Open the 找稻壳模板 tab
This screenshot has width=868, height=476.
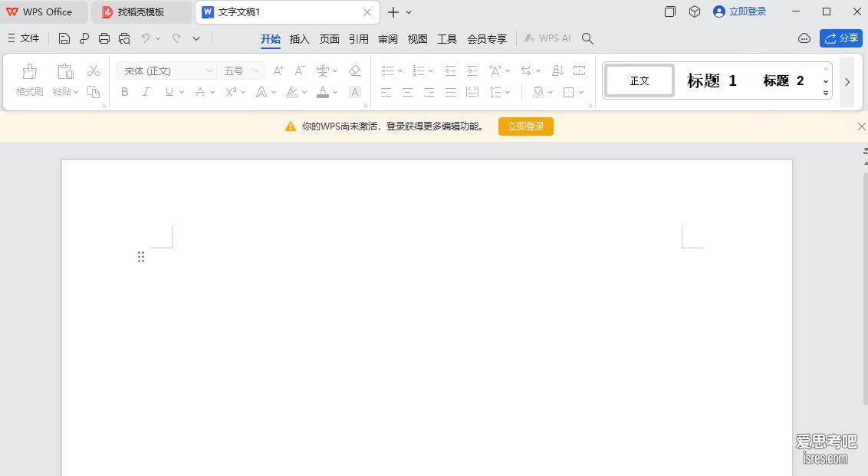click(141, 12)
